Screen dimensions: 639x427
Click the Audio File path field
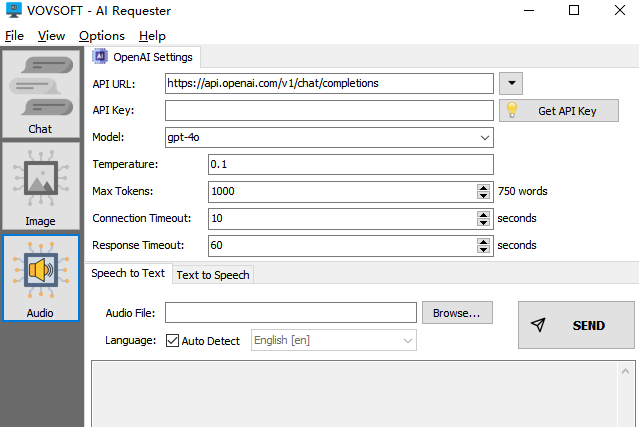[290, 313]
